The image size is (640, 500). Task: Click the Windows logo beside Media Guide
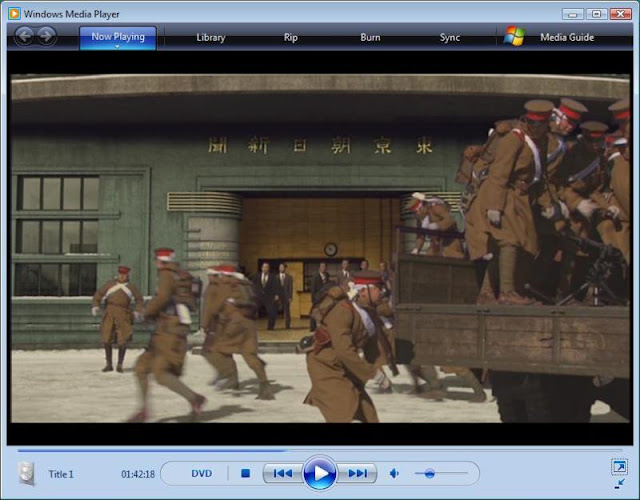tap(514, 36)
